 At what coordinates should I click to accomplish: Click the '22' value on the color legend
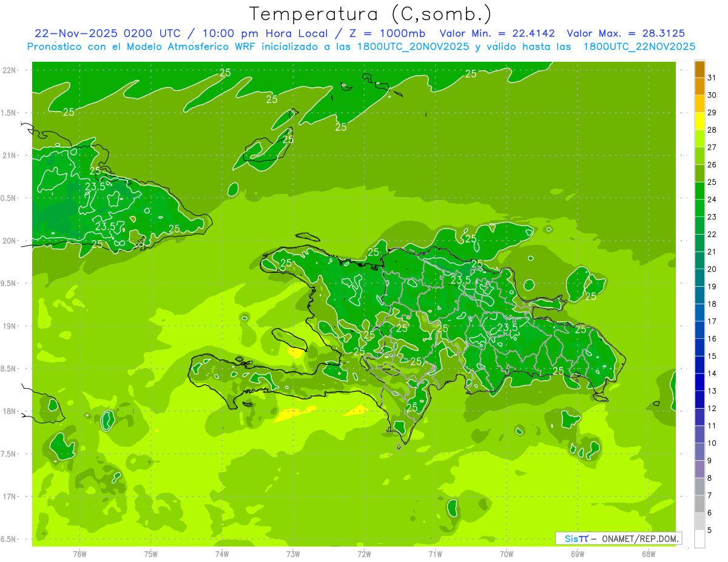(x=712, y=234)
